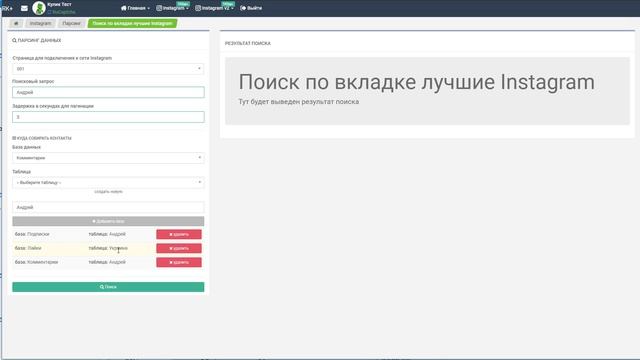Click the 'создать новую' link
Screen dimensions: 640x360
coord(108,191)
